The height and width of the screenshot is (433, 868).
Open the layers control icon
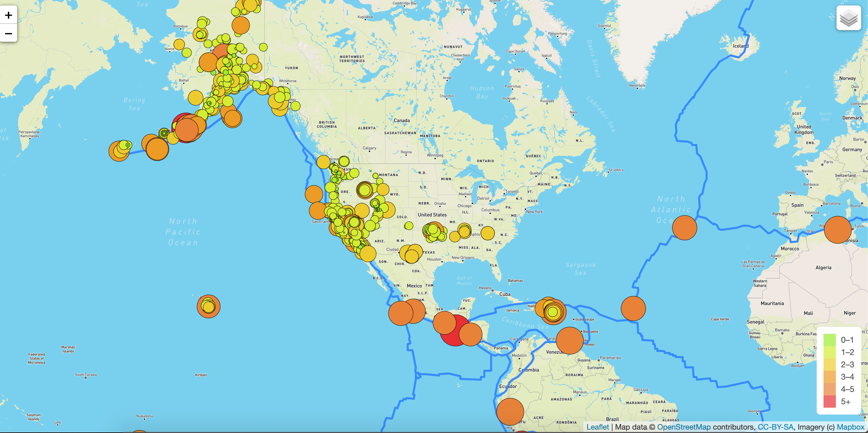point(849,18)
